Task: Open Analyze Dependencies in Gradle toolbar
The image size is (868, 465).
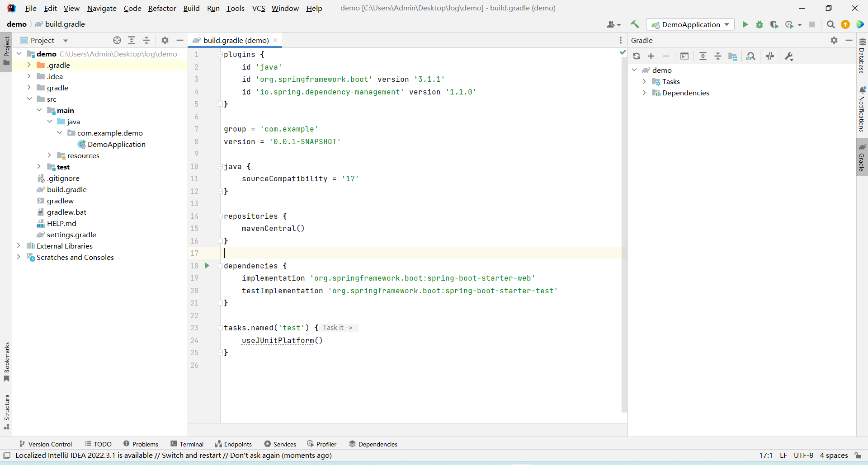Action: 751,56
